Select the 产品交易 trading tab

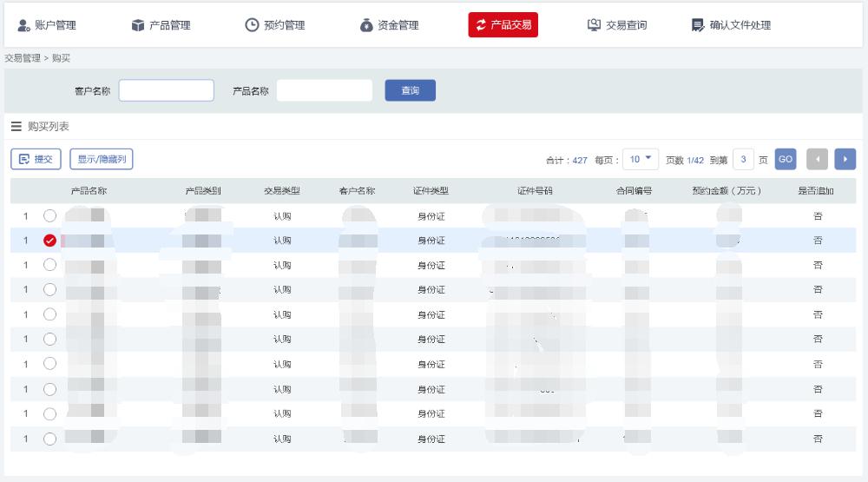(x=503, y=25)
